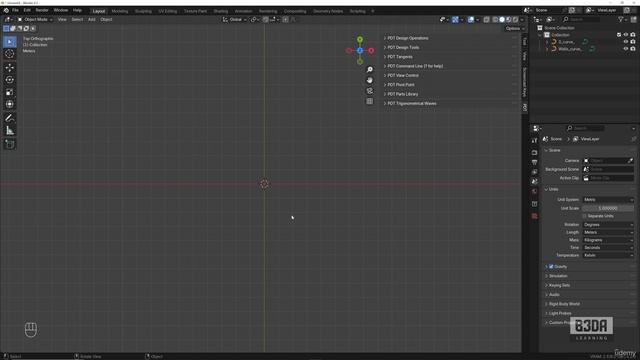Screen dimensions: 640x360
Task: Click the pan view hand icon
Action: click(369, 80)
